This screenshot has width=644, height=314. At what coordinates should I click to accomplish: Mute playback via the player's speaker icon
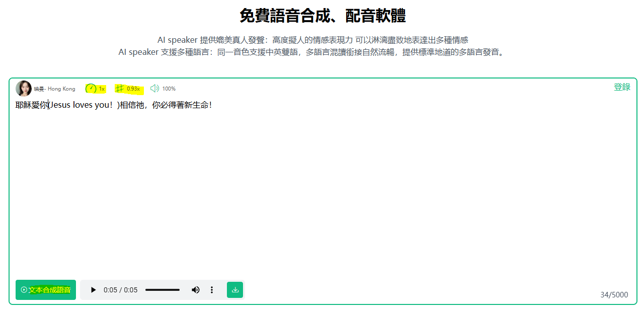(195, 290)
